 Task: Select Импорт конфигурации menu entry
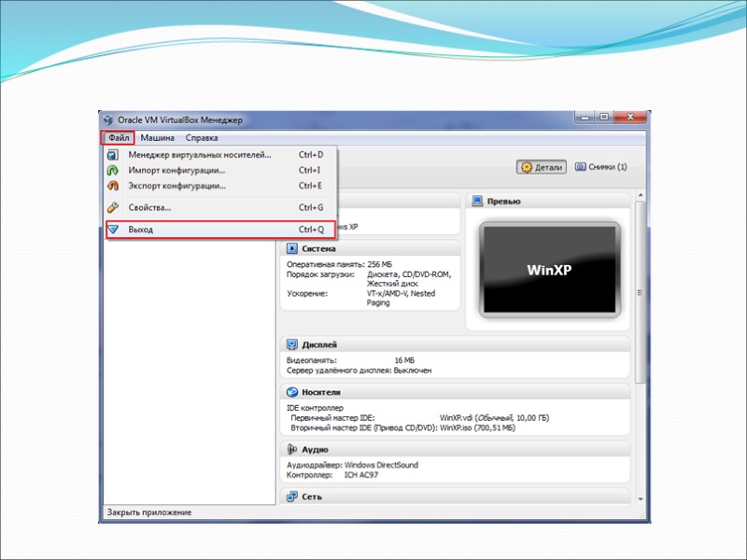[221, 171]
